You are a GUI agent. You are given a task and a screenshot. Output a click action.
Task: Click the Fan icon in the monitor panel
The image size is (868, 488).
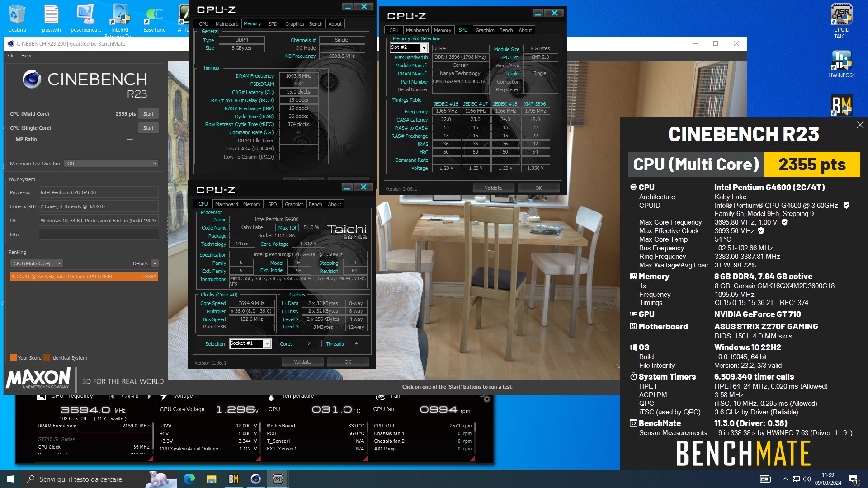380,396
